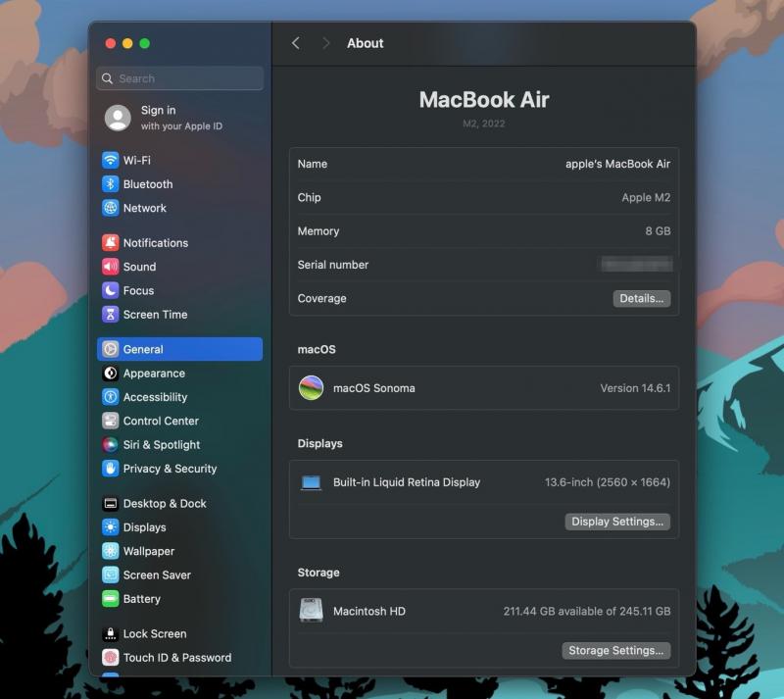Viewport: 784px width, 699px height.
Task: Go forward with the right chevron
Action: pos(326,43)
